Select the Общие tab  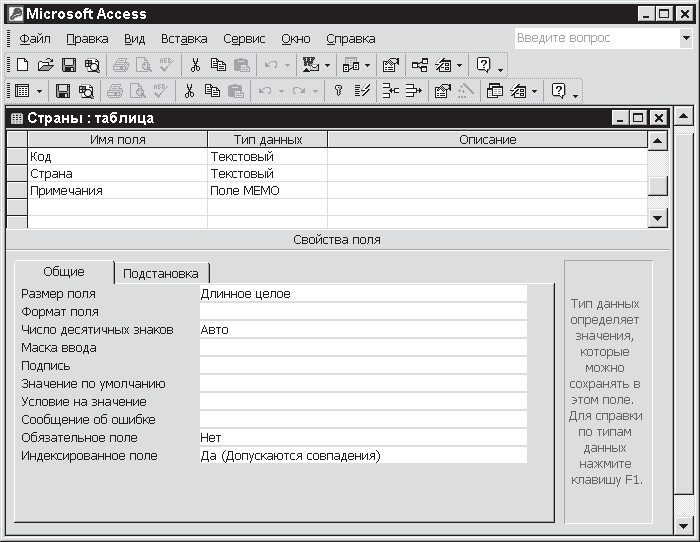click(x=64, y=272)
